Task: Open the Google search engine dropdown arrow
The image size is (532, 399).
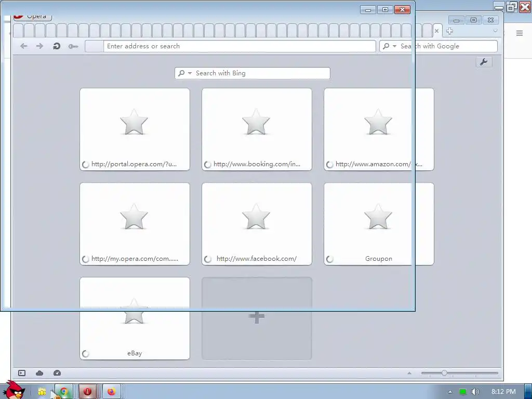Action: coord(394,46)
